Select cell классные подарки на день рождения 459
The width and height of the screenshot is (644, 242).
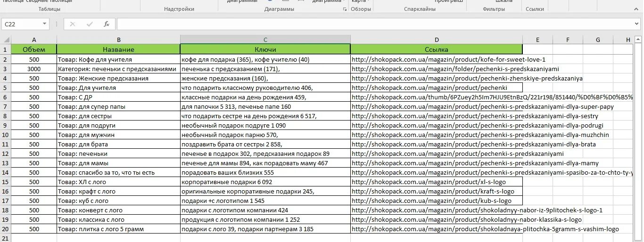(265, 97)
